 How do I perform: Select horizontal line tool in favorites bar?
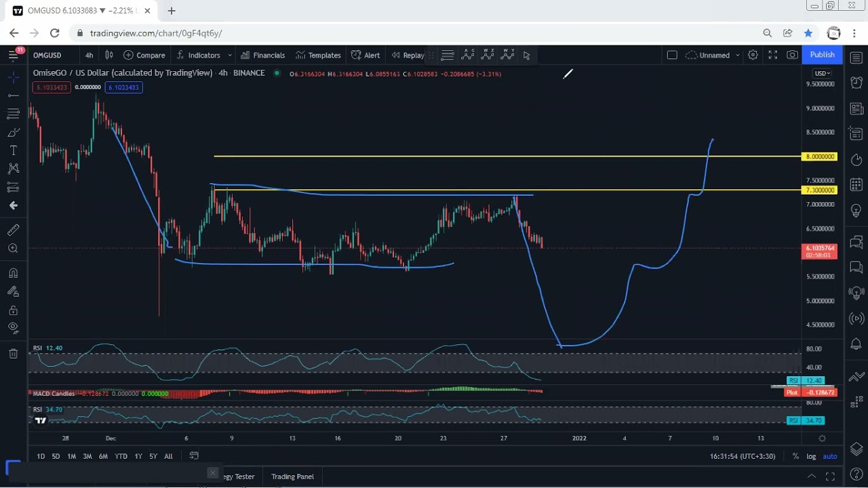pyautogui.click(x=448, y=55)
